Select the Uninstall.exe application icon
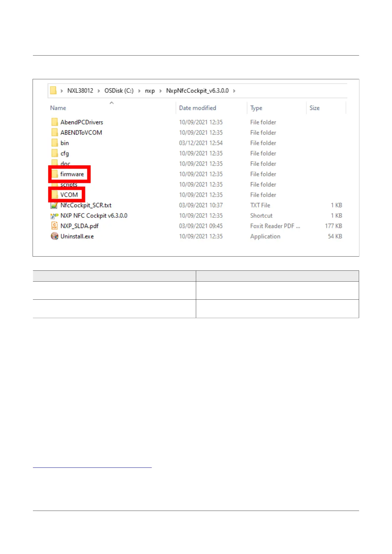This screenshot has width=392, height=554. click(x=54, y=236)
